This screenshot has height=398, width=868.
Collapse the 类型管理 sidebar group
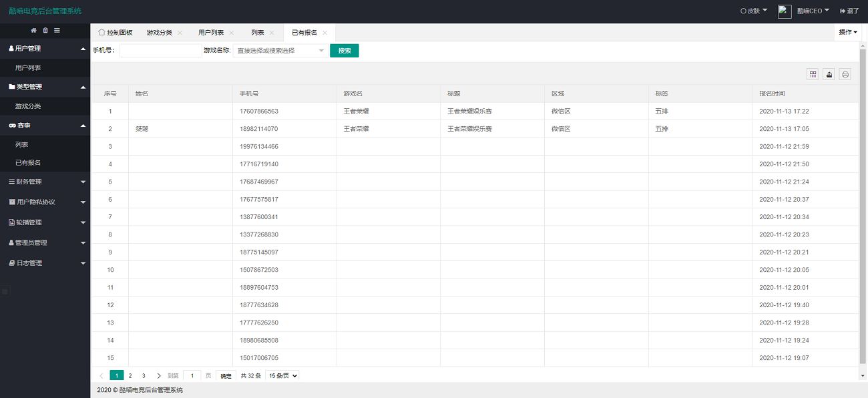[x=45, y=87]
